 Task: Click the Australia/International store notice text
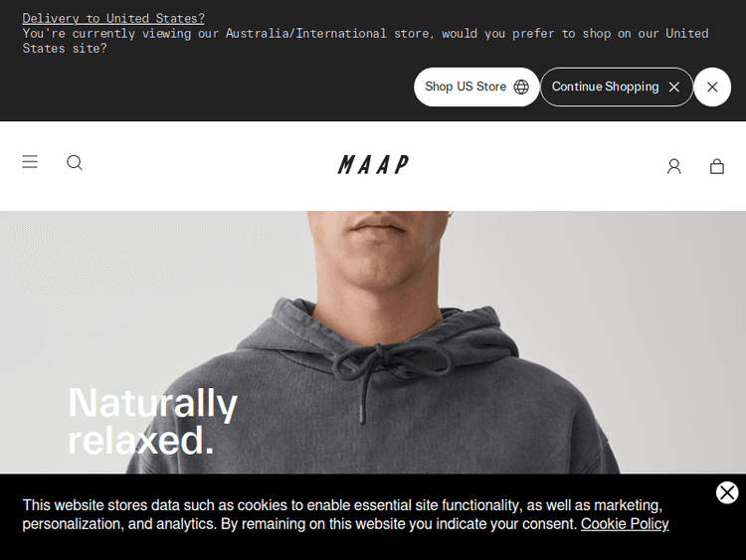(365, 41)
